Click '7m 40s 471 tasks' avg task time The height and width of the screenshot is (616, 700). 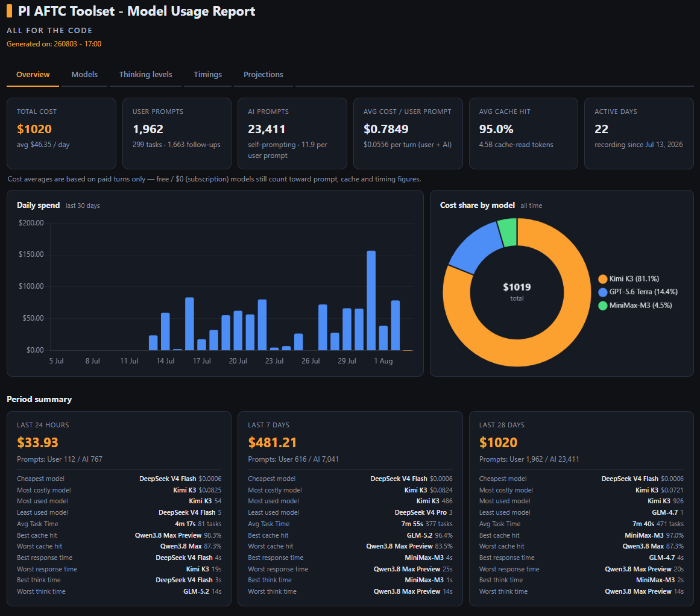pos(658,524)
